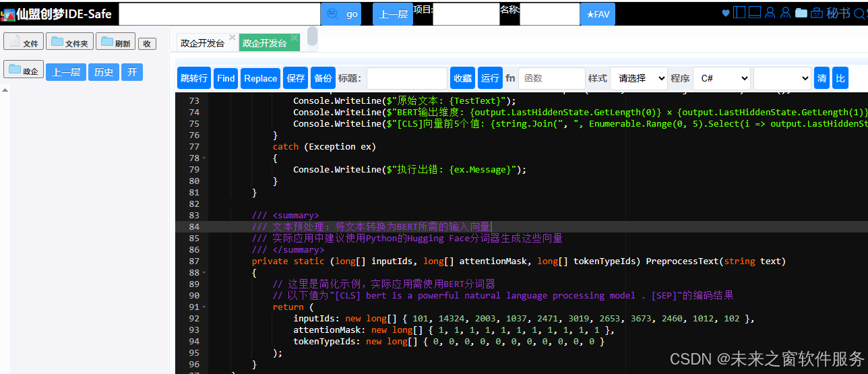The width and height of the screenshot is (868, 374).
Task: Click the 保存 save button
Action: (x=295, y=78)
